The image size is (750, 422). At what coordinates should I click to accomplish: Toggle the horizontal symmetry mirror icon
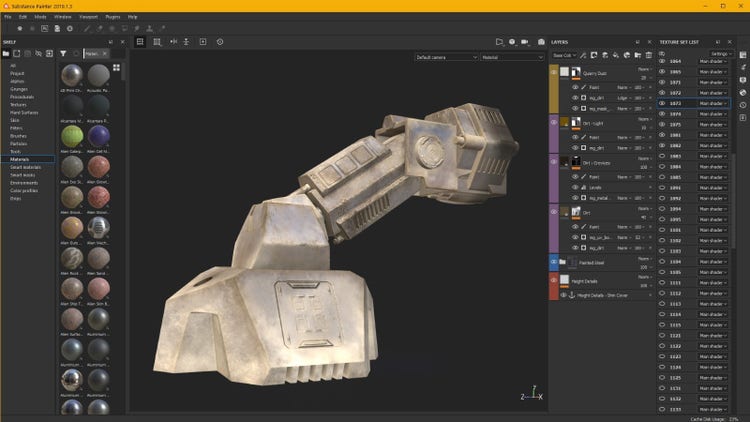click(x=172, y=42)
